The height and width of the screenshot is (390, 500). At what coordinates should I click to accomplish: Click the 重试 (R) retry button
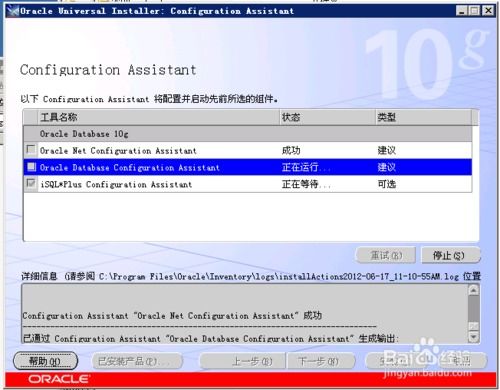(386, 256)
